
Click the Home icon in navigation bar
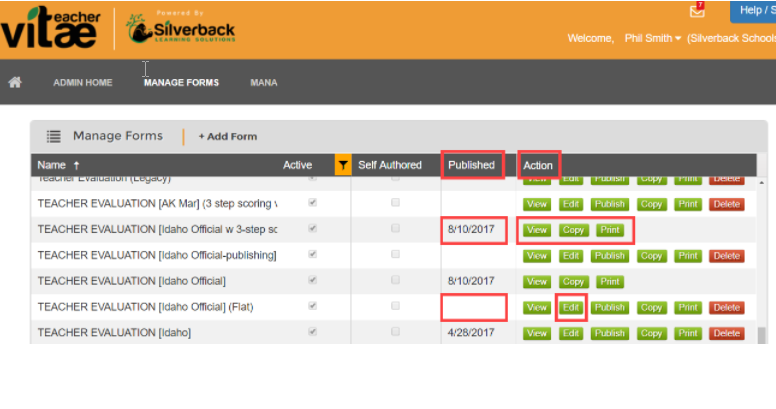15,82
